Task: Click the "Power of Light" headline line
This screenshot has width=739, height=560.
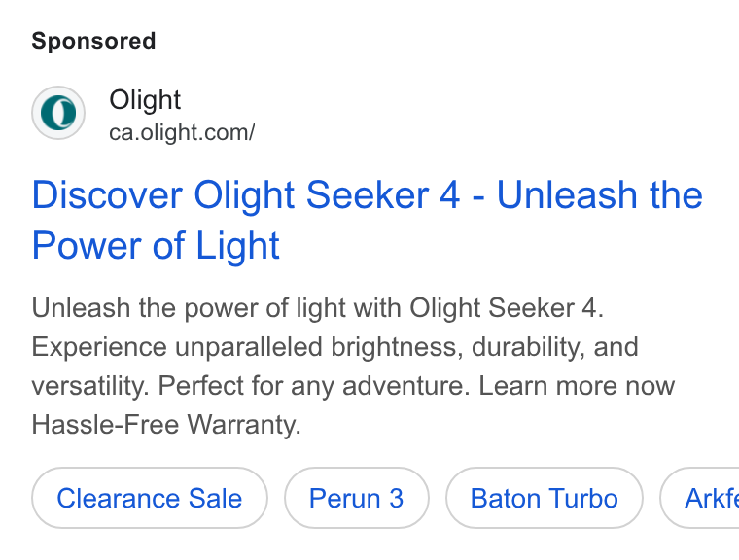Action: (156, 246)
